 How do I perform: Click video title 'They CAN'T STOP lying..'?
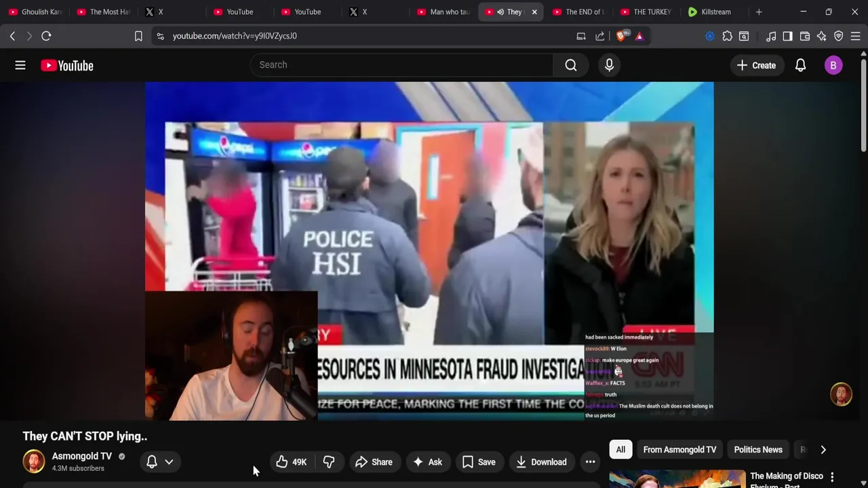pos(85,436)
